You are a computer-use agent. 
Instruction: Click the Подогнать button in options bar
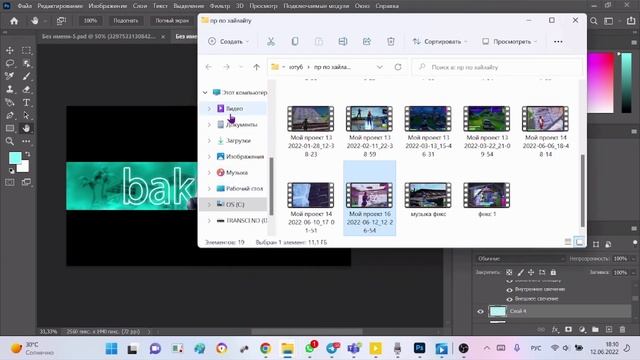125,21
